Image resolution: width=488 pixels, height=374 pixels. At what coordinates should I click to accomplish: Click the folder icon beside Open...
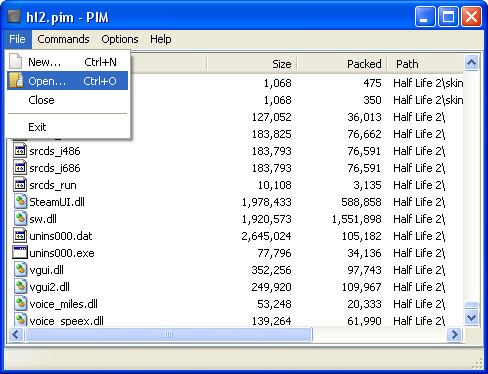point(16,81)
